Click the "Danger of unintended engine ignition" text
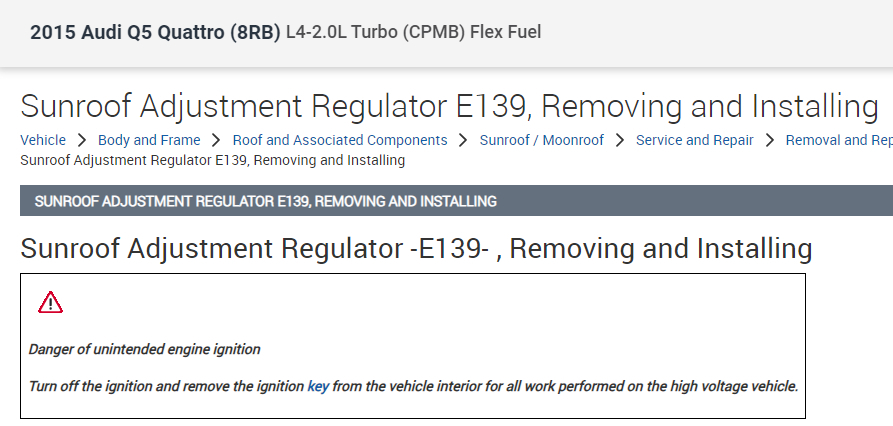The height and width of the screenshot is (426, 893). point(144,350)
